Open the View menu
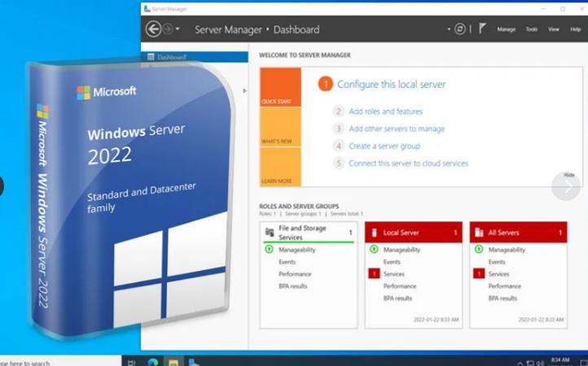588x366 pixels. pyautogui.click(x=554, y=29)
